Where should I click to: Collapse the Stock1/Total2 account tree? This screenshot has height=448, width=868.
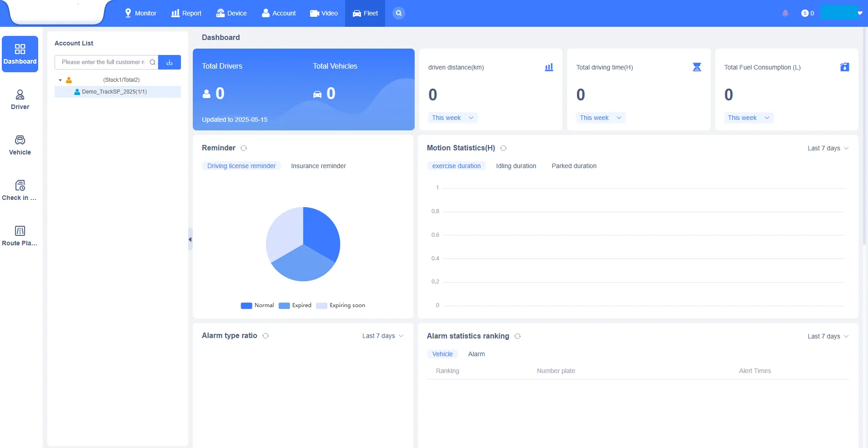tap(60, 80)
